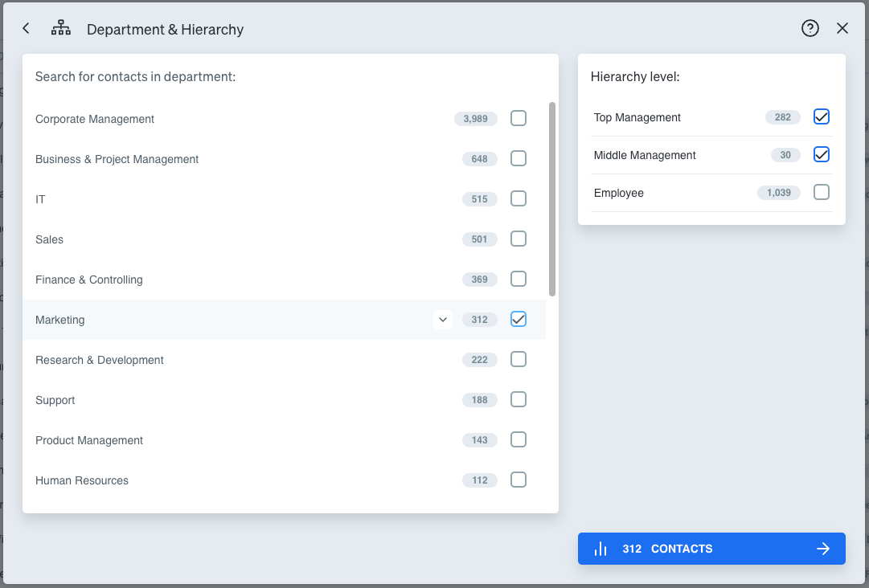
Task: Expand the Marketing department chevron
Action: point(443,320)
